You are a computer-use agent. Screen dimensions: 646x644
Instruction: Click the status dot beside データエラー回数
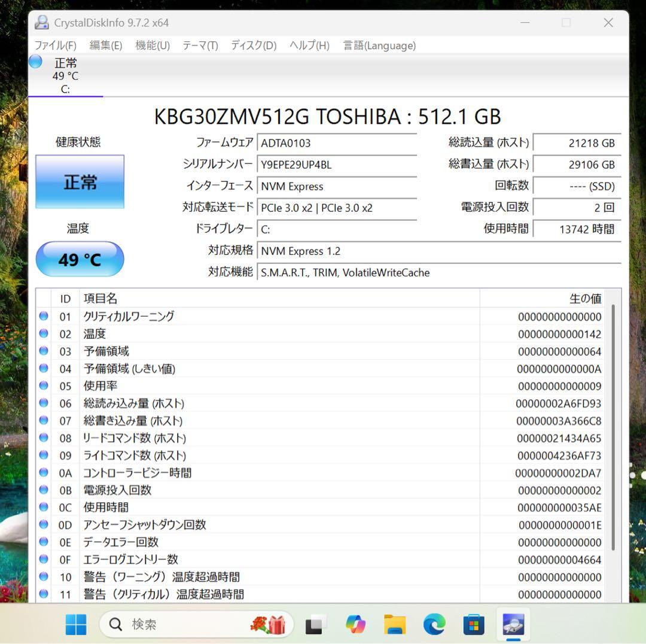(44, 542)
